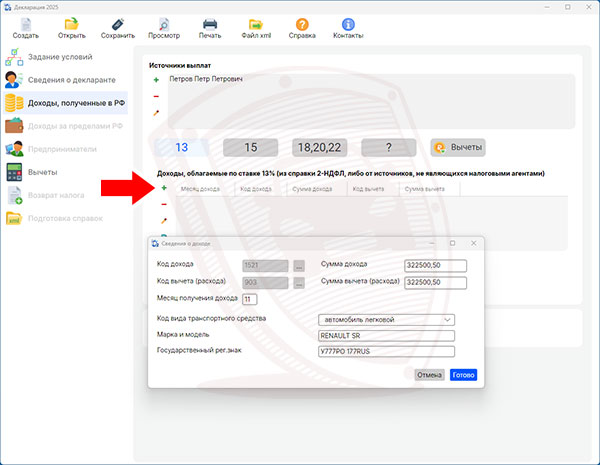Click the Создать toolbar icon
The width and height of the screenshot is (600, 465).
pyautogui.click(x=26, y=24)
